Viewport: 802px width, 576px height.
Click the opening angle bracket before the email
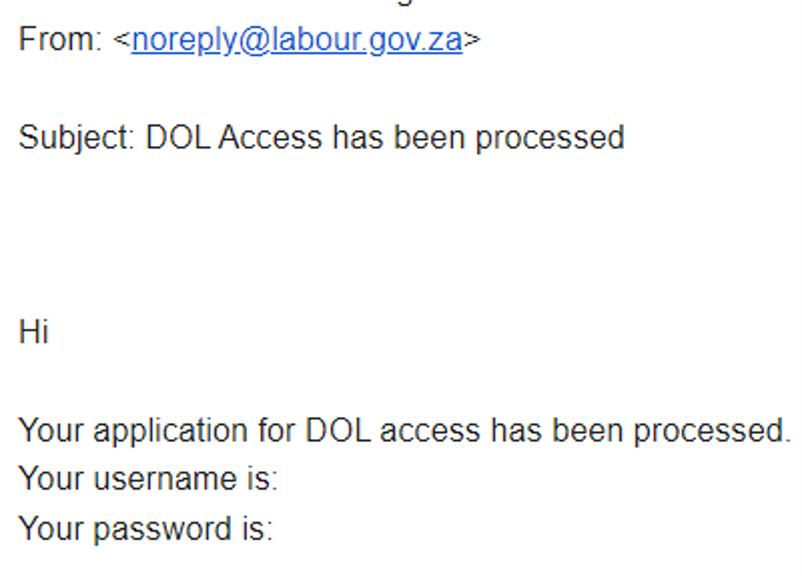[x=122, y=40]
